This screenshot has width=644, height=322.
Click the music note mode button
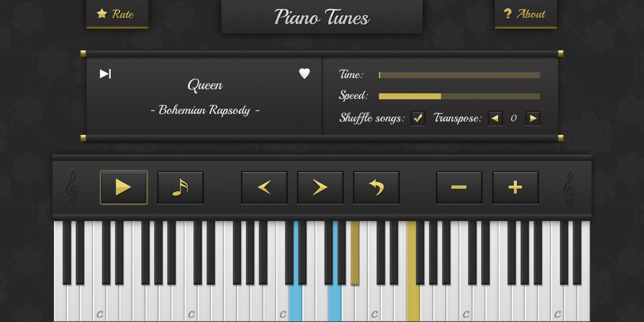[180, 188]
